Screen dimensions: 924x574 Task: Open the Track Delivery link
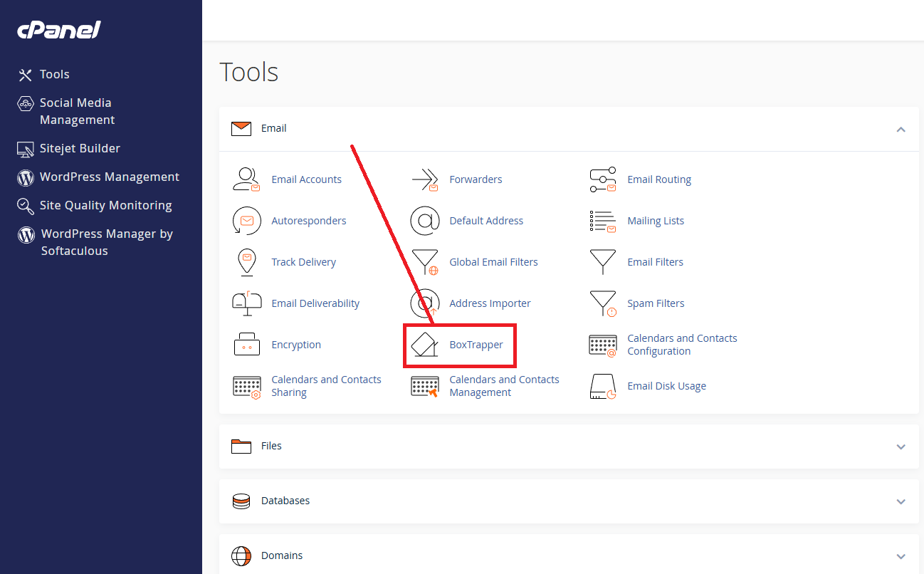pyautogui.click(x=304, y=262)
